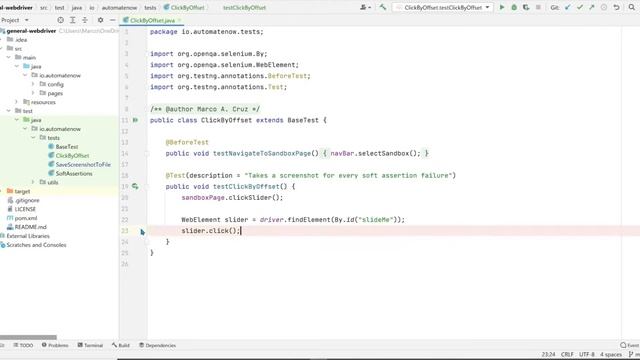Screen dimensions: 640x360
Task: Collapse the test folder chevron
Action: (x=9, y=111)
